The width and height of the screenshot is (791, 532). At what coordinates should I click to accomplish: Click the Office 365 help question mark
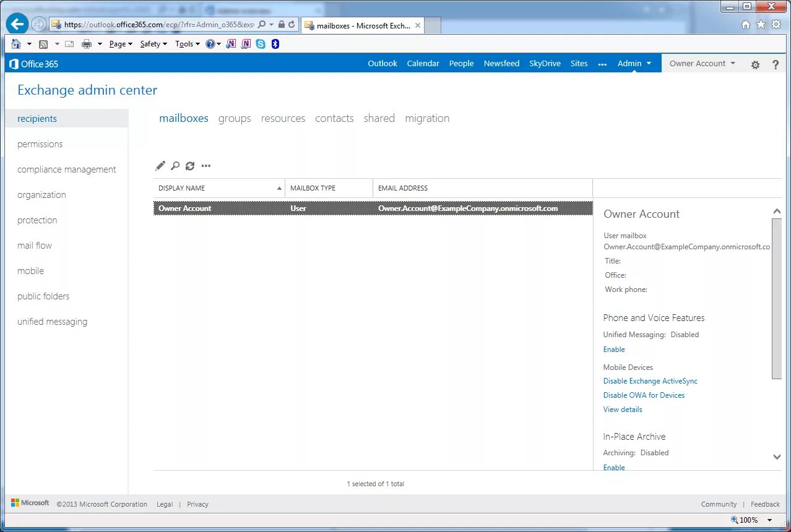(776, 64)
